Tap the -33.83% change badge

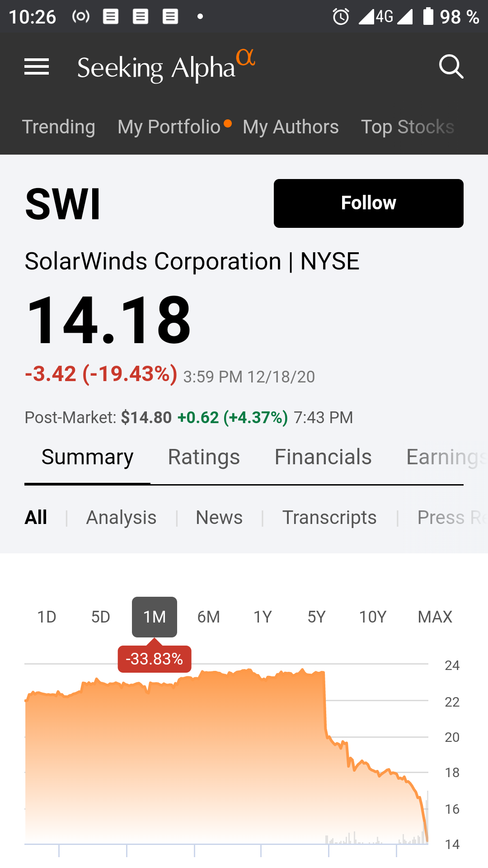click(x=155, y=659)
